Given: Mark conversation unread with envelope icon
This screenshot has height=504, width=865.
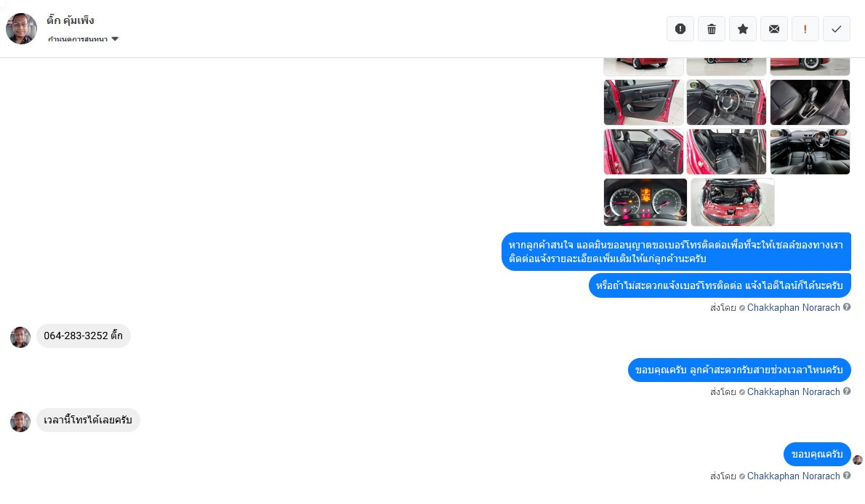Looking at the screenshot, I should [774, 28].
